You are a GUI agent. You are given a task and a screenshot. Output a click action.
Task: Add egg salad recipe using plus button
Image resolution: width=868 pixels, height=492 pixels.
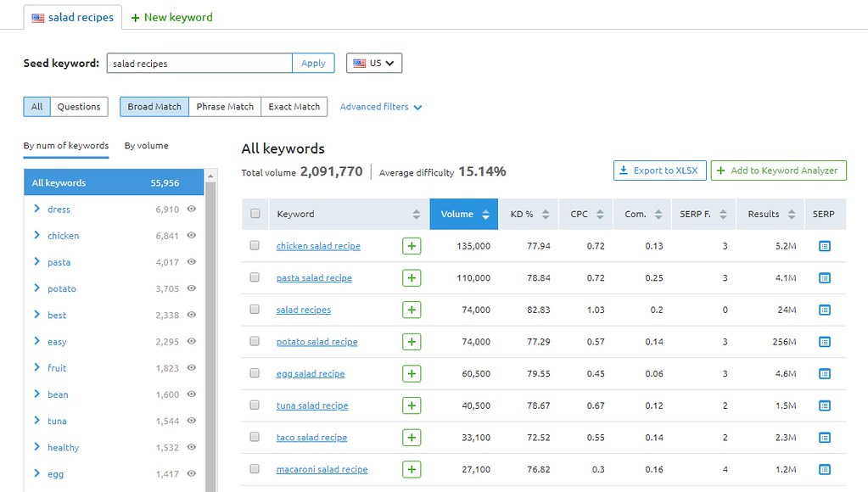click(412, 374)
